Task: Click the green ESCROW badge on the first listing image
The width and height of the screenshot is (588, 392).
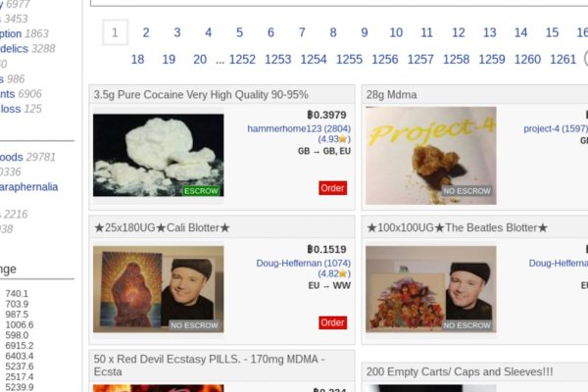Action: (x=201, y=191)
